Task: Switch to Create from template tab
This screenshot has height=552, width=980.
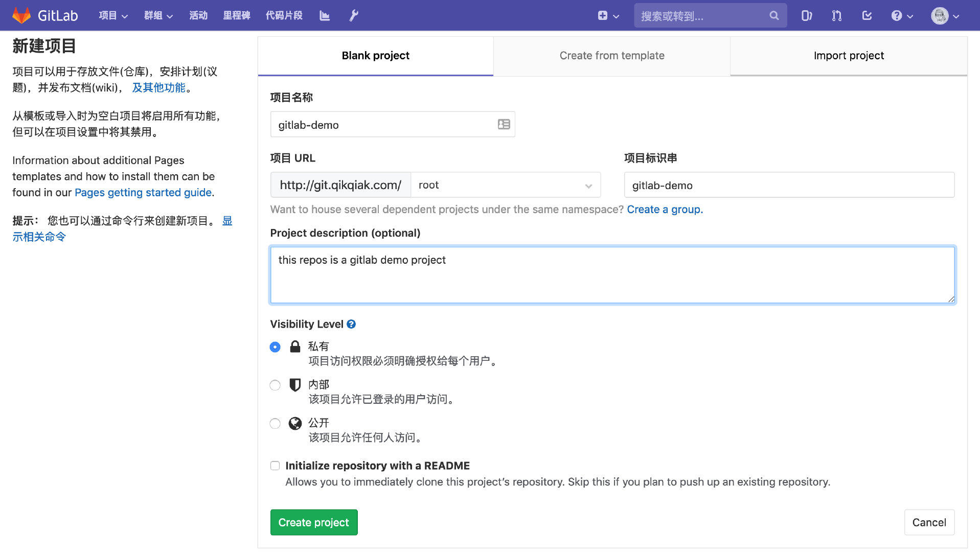Action: coord(612,56)
